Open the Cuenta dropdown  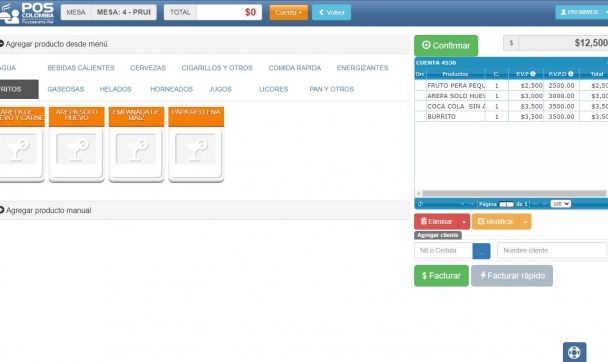(288, 12)
